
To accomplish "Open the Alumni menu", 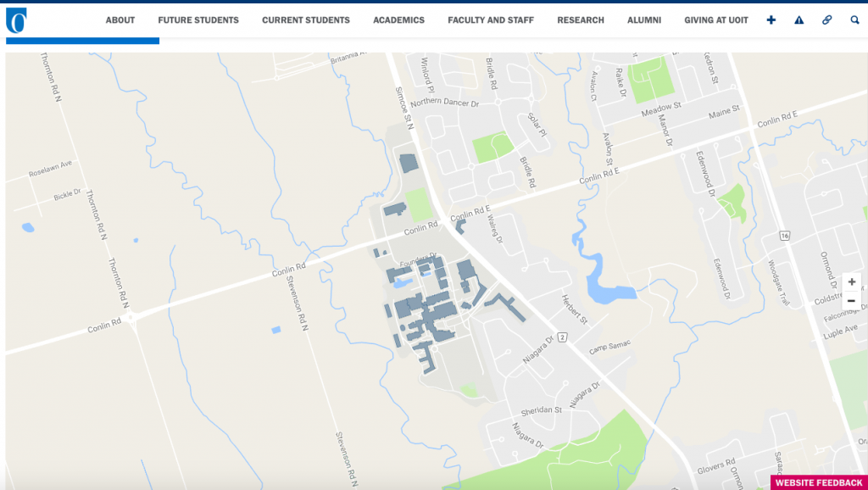I will [644, 20].
